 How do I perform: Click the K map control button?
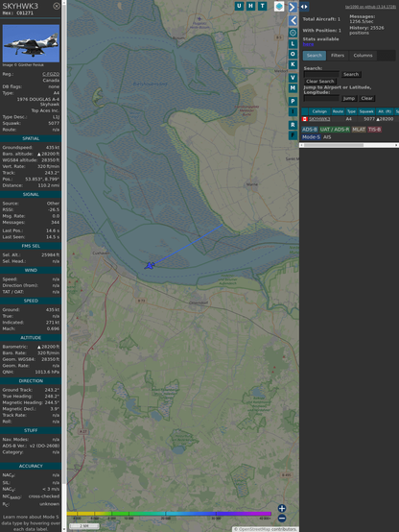click(x=293, y=64)
